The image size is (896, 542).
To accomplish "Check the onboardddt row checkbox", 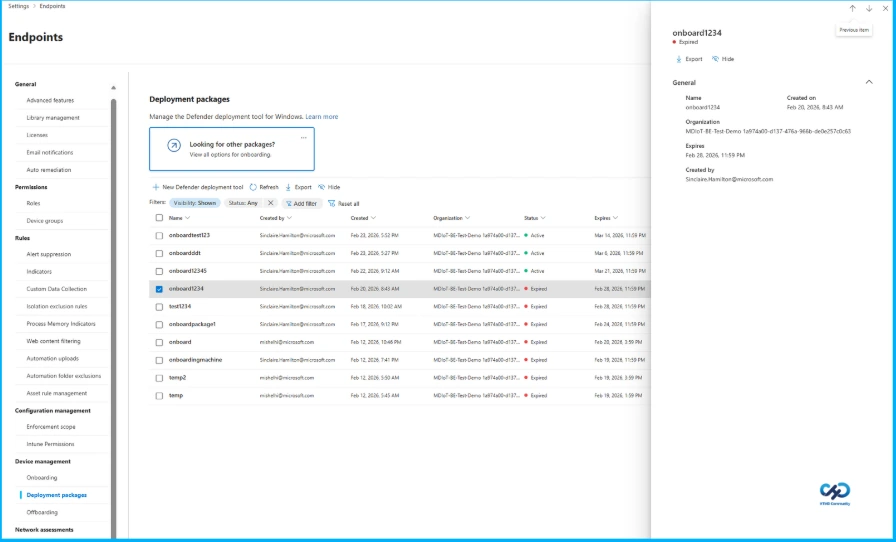I will point(159,253).
